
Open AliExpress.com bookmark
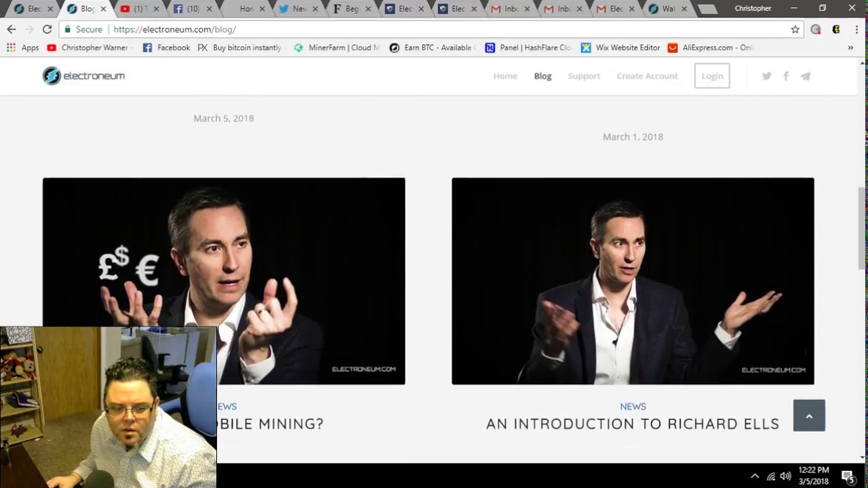711,47
